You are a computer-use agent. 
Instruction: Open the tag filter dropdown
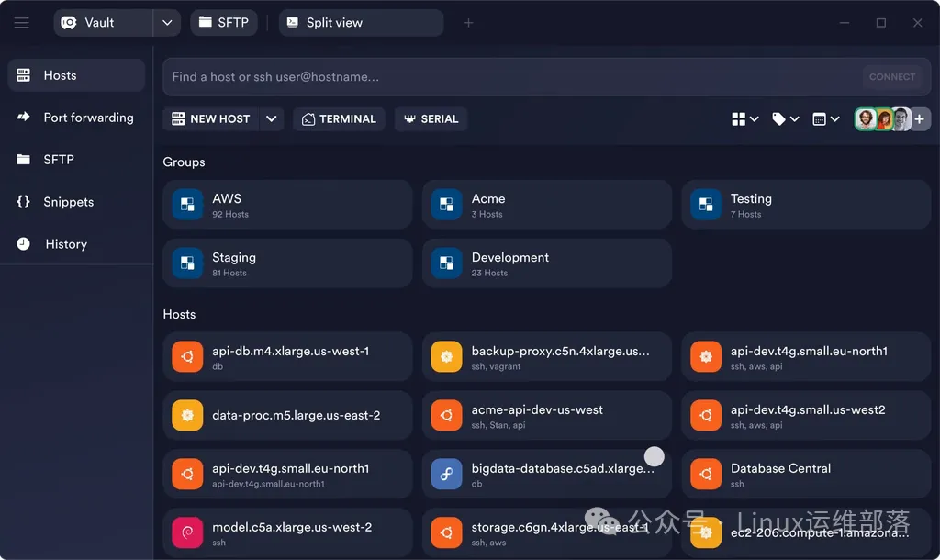(785, 119)
